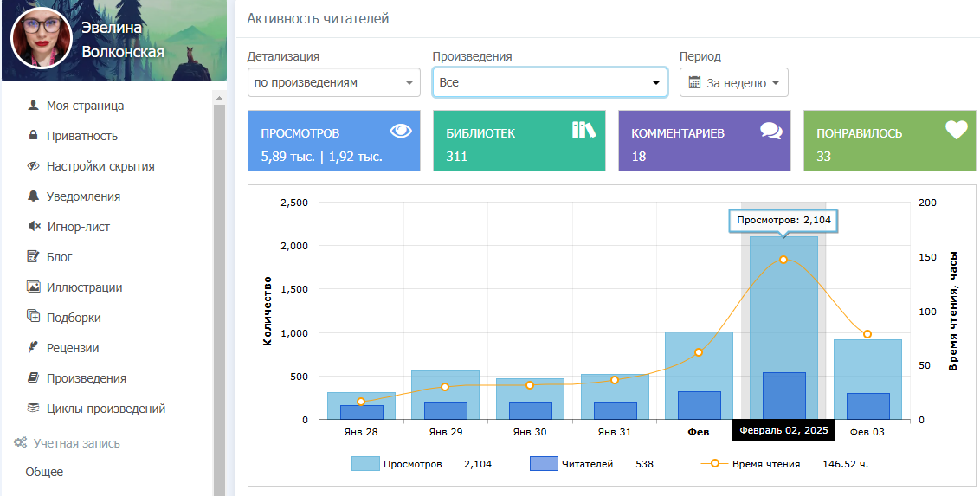Viewport: 980px width, 496px height.
Task: Click the books icon on Библиотек card
Action: [x=584, y=130]
